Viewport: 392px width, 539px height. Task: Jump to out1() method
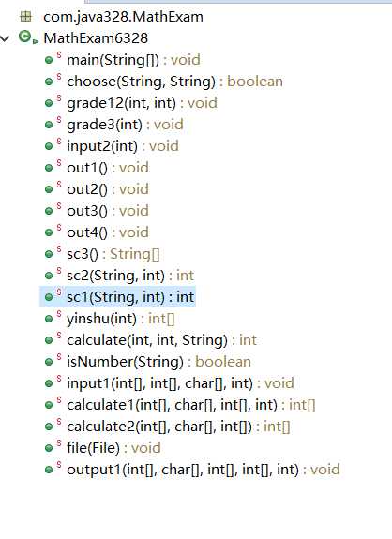click(108, 168)
